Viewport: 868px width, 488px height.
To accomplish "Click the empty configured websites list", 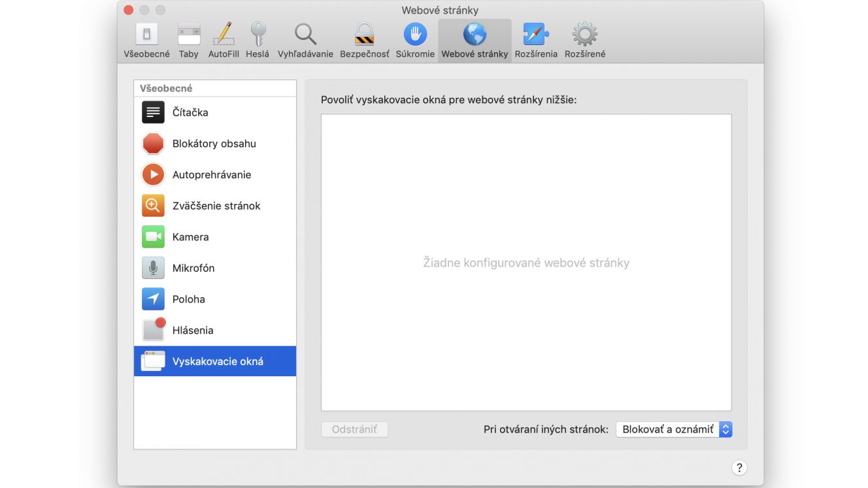I will 526,263.
